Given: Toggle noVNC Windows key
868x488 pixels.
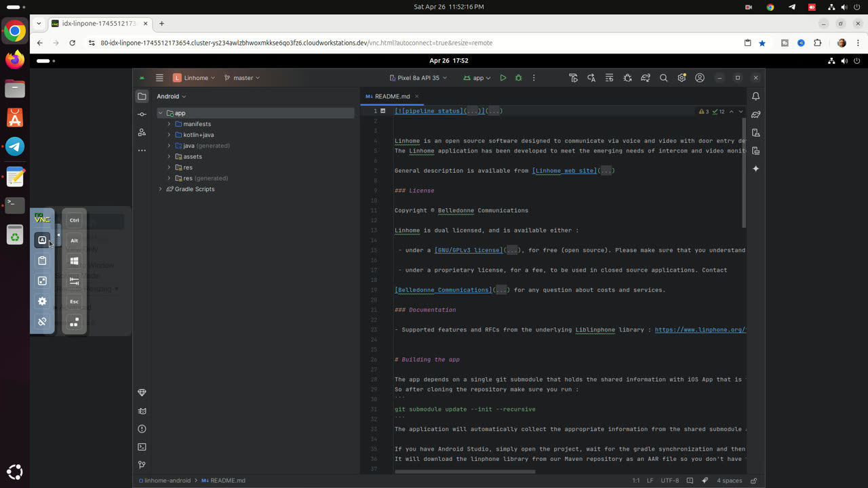Looking at the screenshot, I should (x=75, y=261).
